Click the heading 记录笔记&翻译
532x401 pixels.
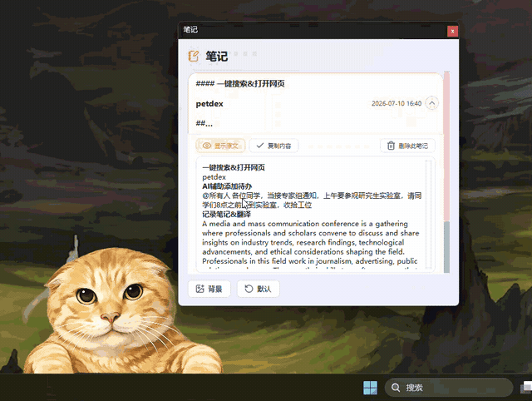pos(227,215)
